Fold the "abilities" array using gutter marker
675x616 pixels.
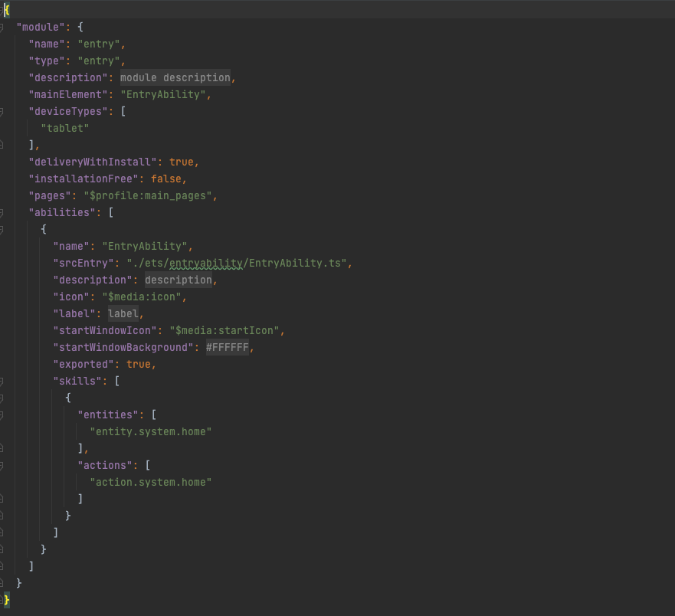[x=2, y=213]
